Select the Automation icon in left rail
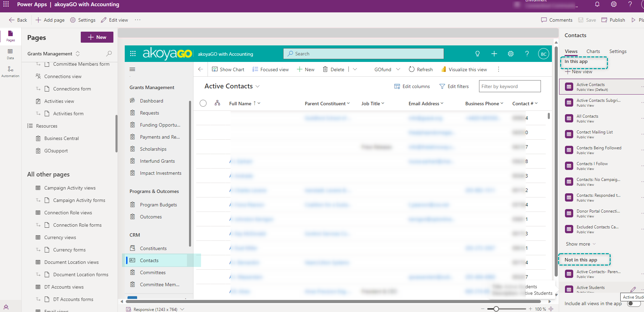 click(10, 72)
